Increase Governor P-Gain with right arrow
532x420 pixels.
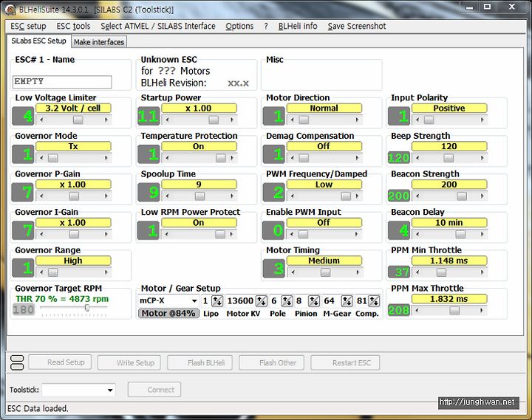click(x=106, y=196)
